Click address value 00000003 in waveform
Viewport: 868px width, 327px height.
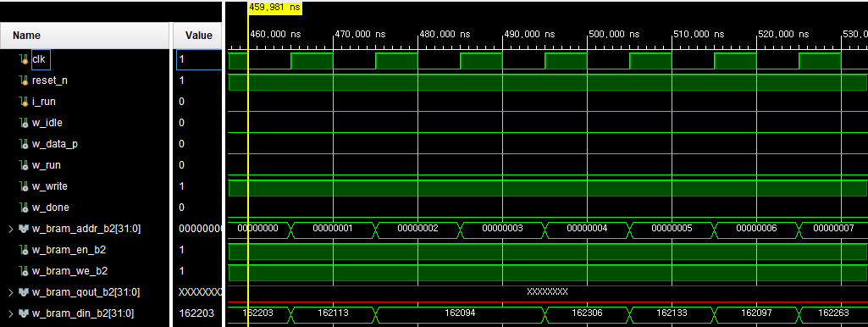(x=502, y=229)
